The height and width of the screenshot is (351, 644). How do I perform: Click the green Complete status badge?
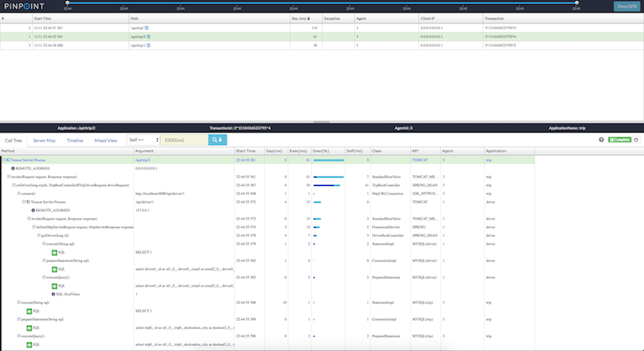620,140
